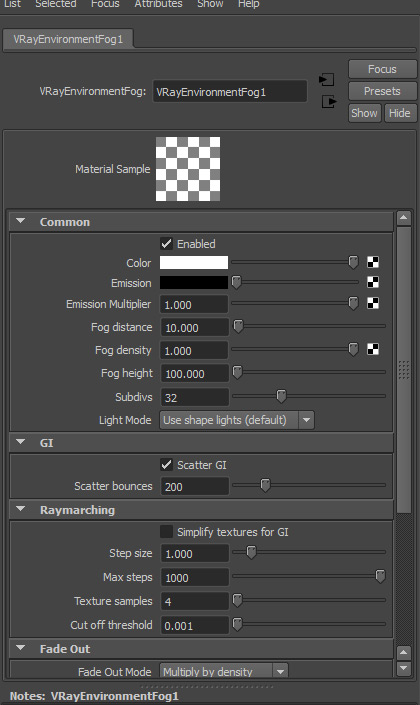This screenshot has width=420, height=705.
Task: Collapse the GI section
Action: pyautogui.click(x=21, y=442)
